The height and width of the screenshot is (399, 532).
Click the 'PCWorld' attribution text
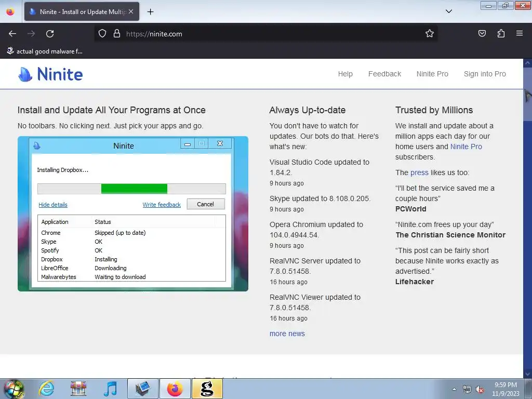pyautogui.click(x=410, y=209)
